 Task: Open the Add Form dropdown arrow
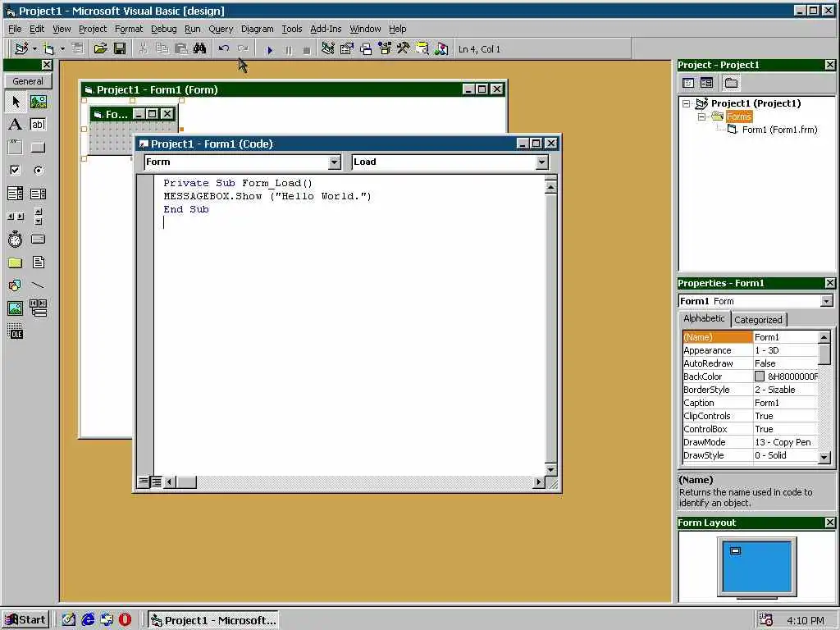pos(62,48)
